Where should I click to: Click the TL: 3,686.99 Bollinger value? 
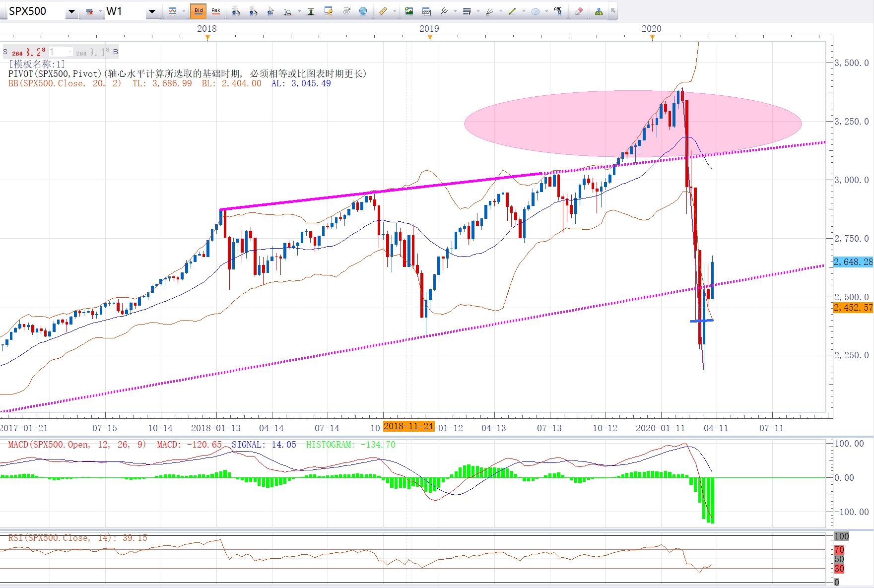point(162,83)
